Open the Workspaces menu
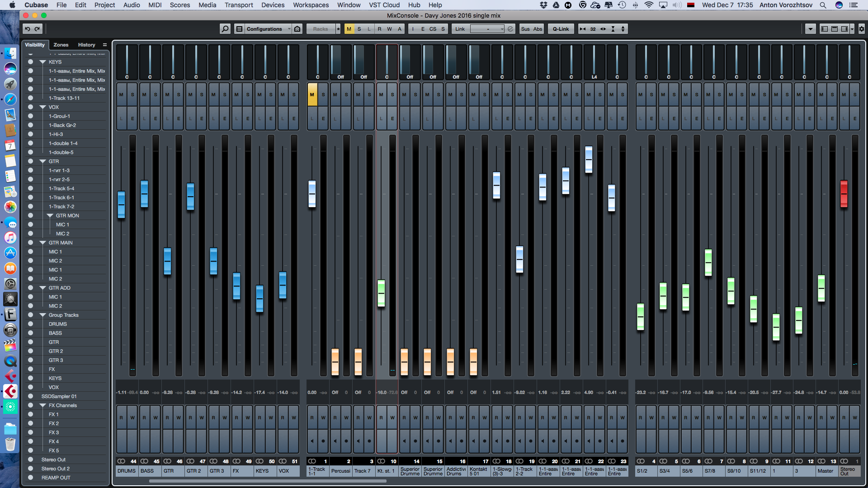The width and height of the screenshot is (868, 488). coord(311,5)
